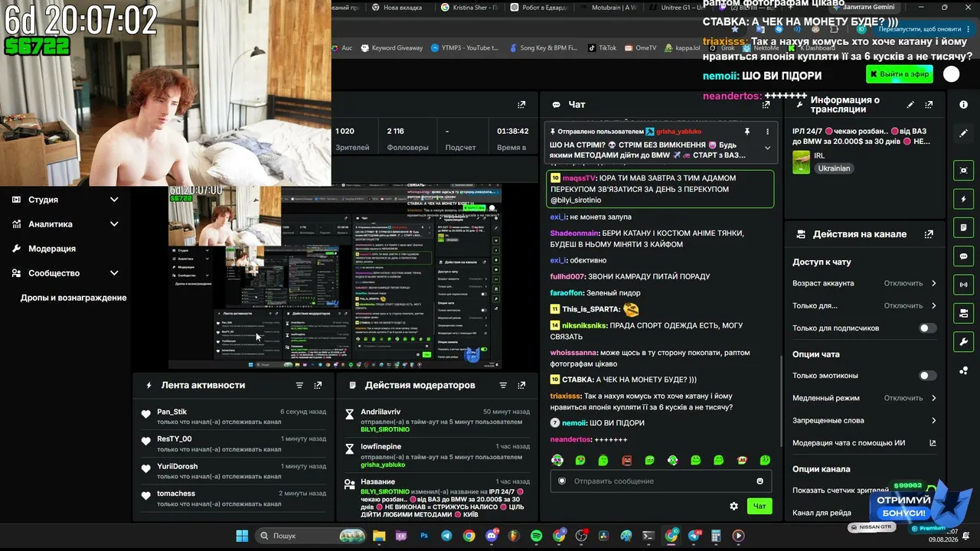Pop out Действия на канале panel

929,234
